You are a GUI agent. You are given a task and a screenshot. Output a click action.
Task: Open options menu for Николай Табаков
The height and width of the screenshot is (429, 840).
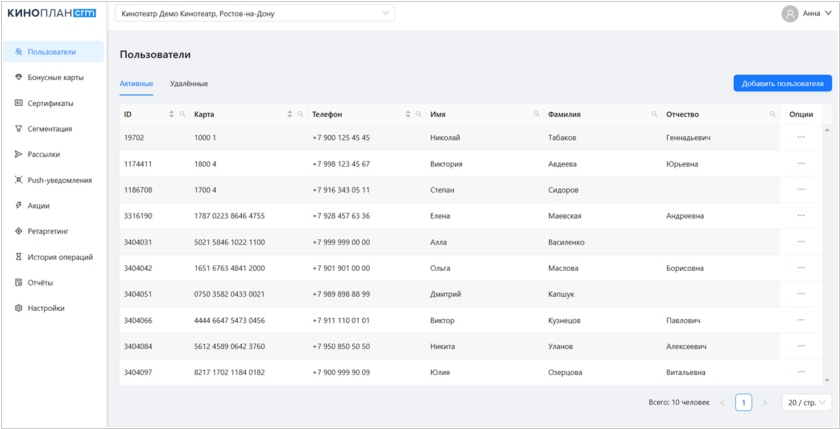(x=801, y=137)
